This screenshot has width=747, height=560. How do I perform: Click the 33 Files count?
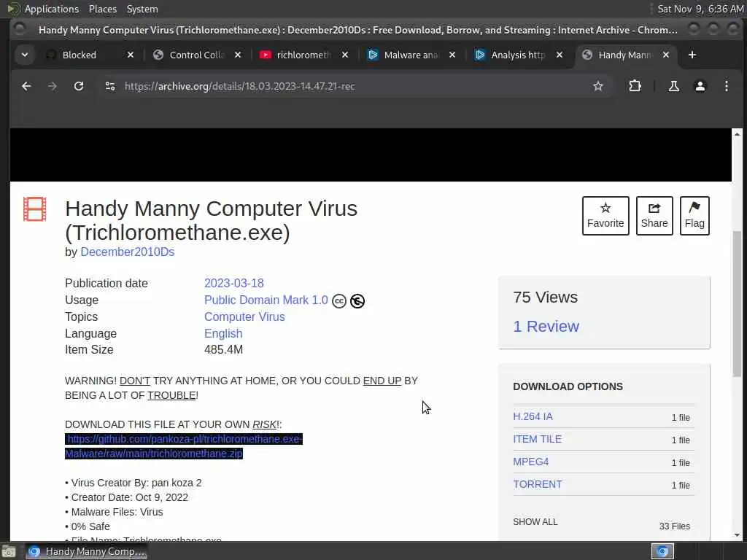(675, 526)
